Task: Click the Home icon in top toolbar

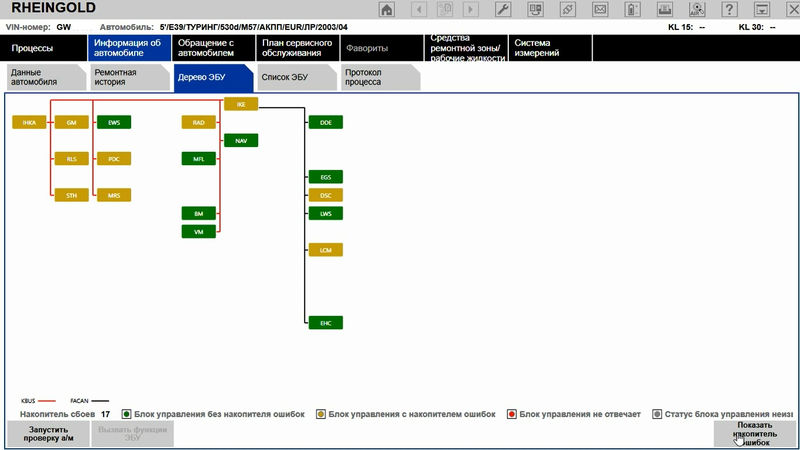Action: (x=387, y=9)
